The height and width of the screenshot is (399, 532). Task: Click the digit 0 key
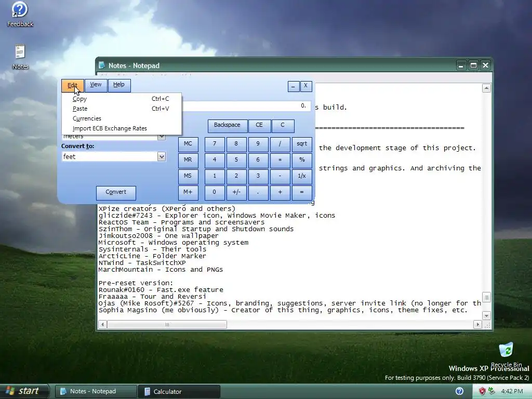(215, 192)
